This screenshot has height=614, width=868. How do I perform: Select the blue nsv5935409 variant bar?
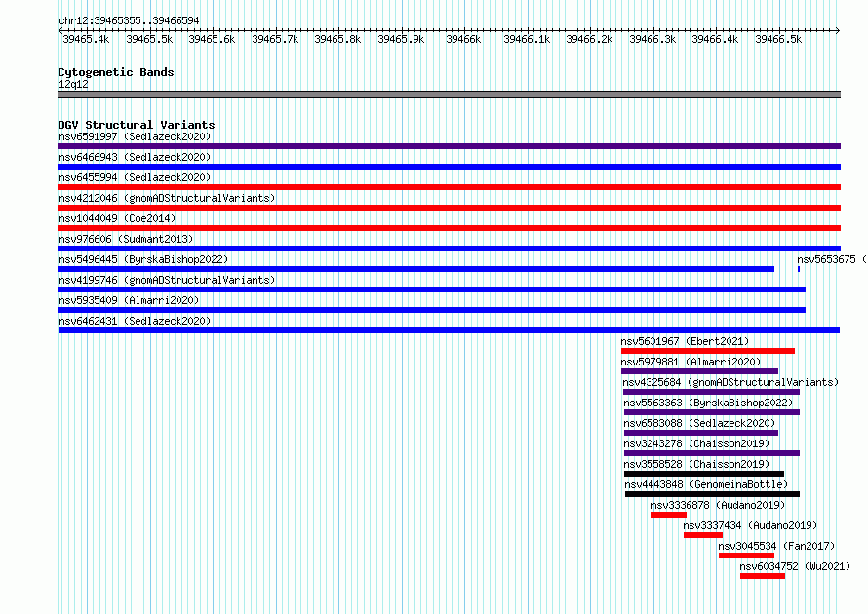(431, 310)
